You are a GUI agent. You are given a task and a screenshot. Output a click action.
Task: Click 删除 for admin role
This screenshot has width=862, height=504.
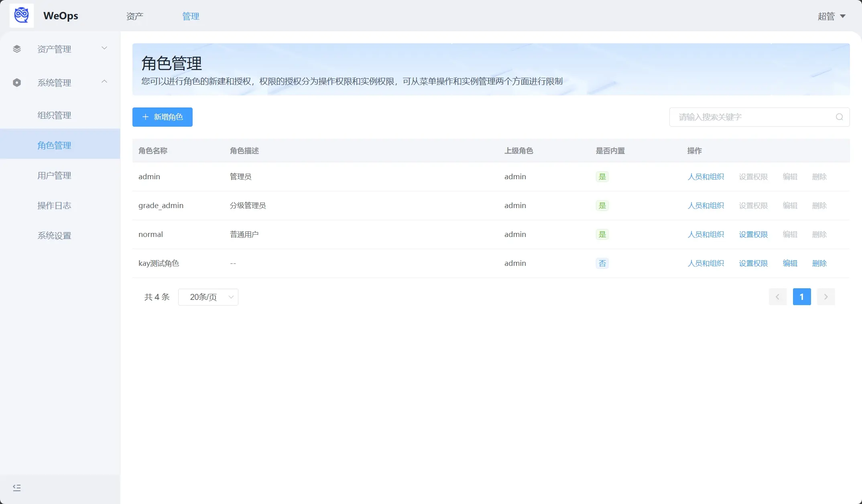[819, 177]
